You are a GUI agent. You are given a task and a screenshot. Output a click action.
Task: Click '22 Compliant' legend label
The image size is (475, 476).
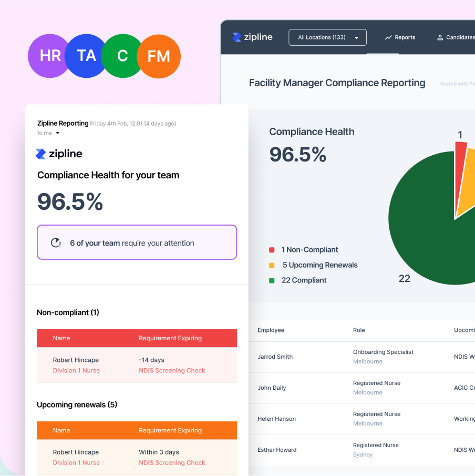304,280
